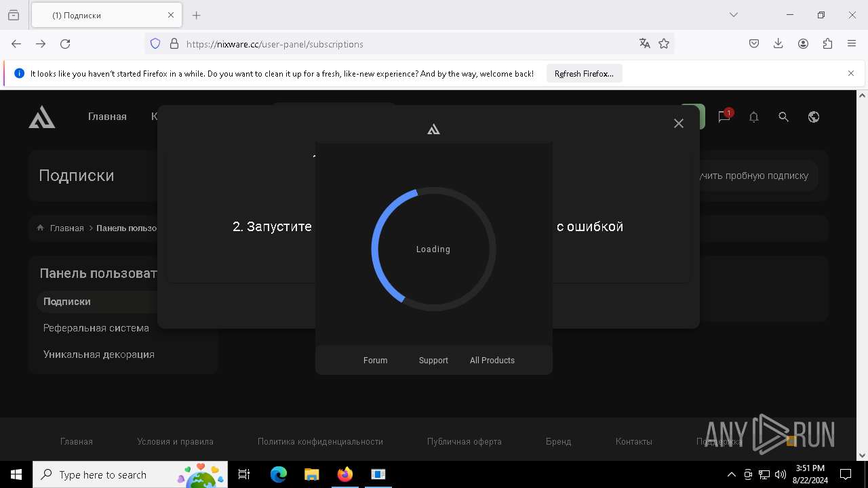The width and height of the screenshot is (868, 488).
Task: Open the volume speaker tray icon
Action: click(781, 474)
